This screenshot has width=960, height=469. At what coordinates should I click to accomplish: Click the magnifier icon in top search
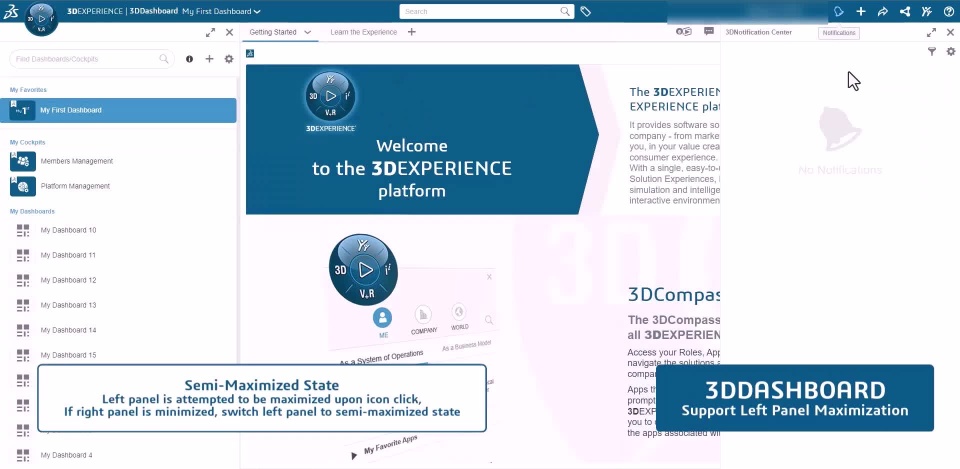[565, 11]
